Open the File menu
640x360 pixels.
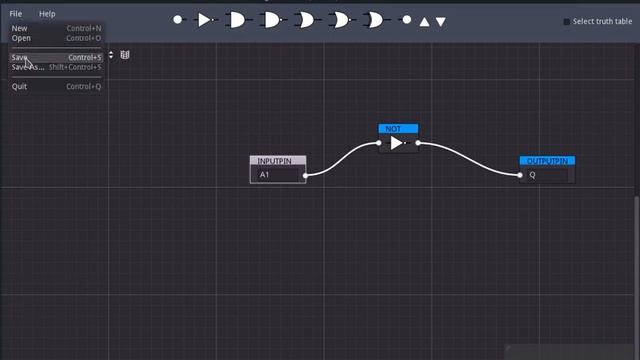pyautogui.click(x=16, y=14)
